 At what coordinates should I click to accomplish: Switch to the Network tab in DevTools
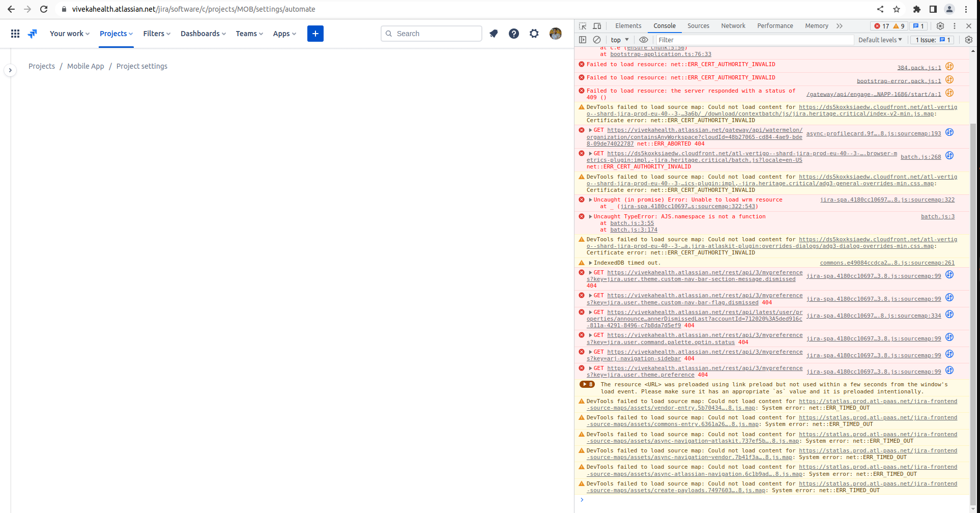[x=733, y=25]
